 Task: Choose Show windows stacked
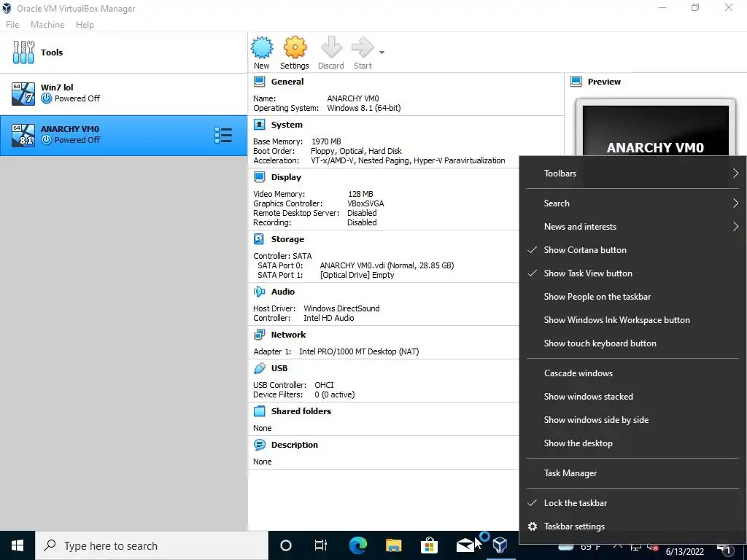632,397
